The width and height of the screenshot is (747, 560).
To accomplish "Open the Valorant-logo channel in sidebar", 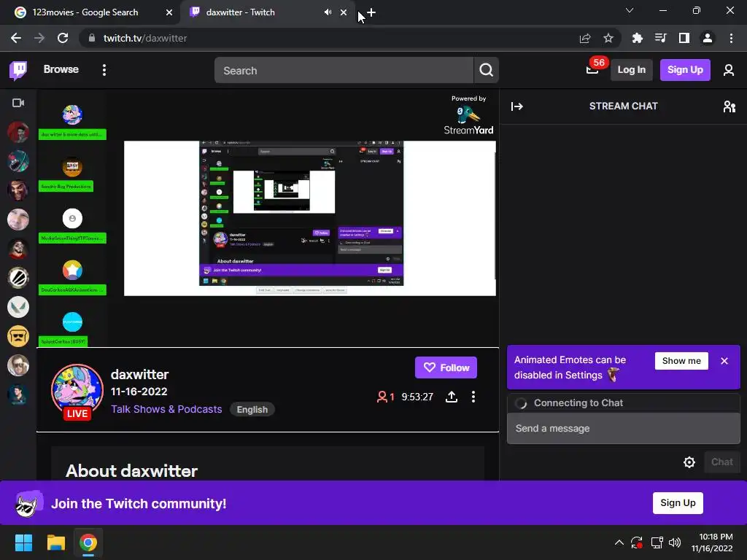I will click(18, 307).
